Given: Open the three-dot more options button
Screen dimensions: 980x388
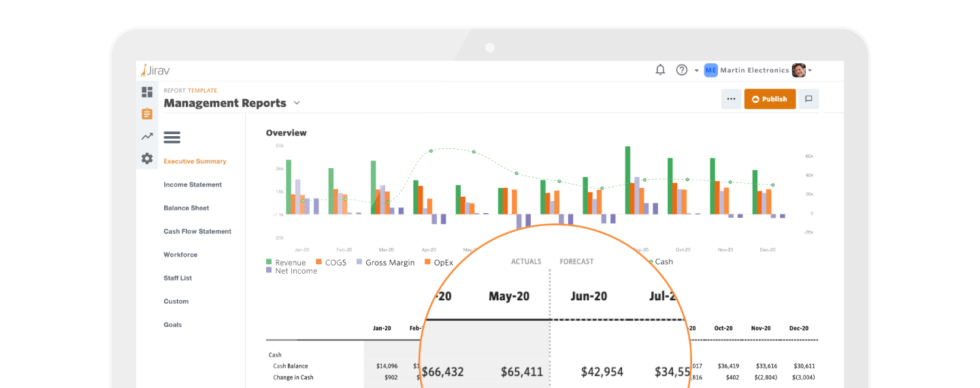Looking at the screenshot, I should click(731, 99).
